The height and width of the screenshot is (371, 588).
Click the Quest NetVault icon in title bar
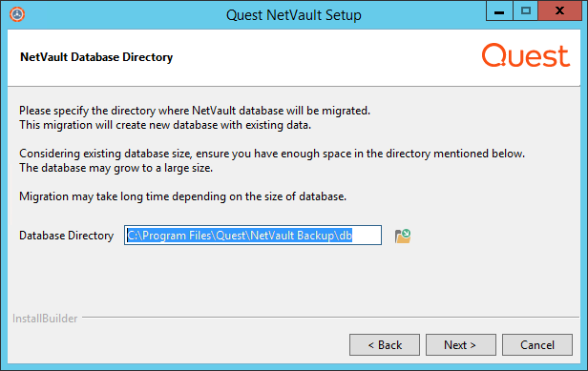click(17, 14)
